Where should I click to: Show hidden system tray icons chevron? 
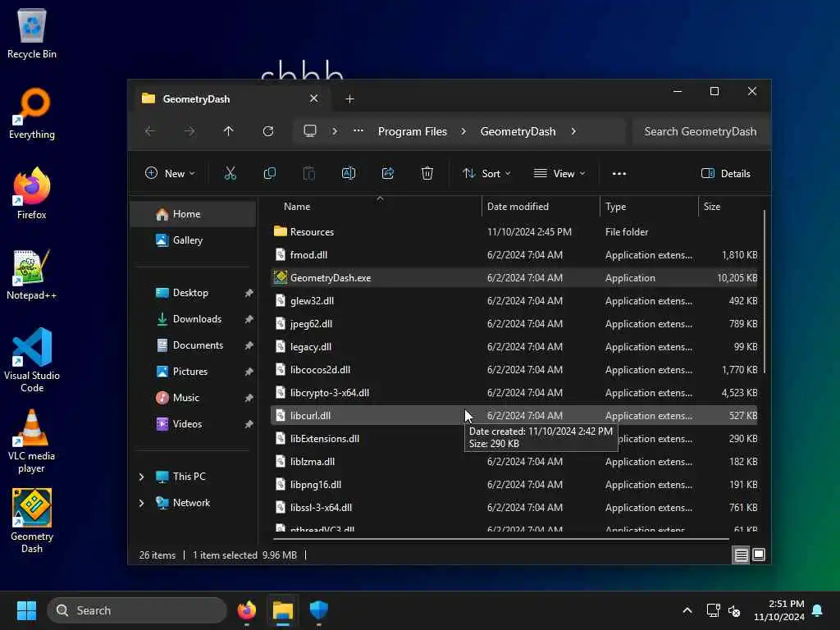click(687, 610)
